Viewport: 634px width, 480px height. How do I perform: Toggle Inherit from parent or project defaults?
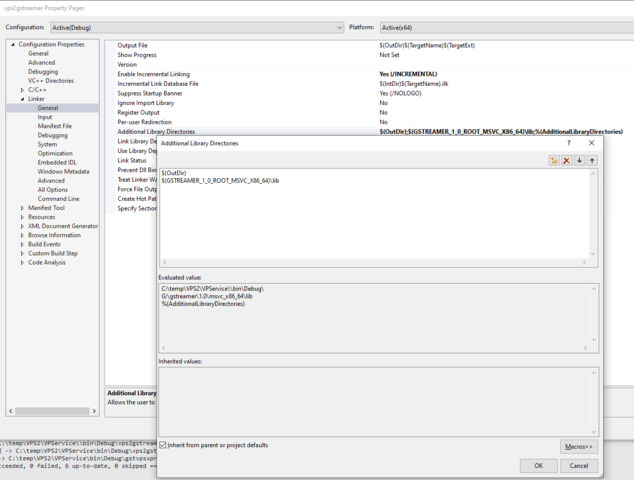click(164, 445)
